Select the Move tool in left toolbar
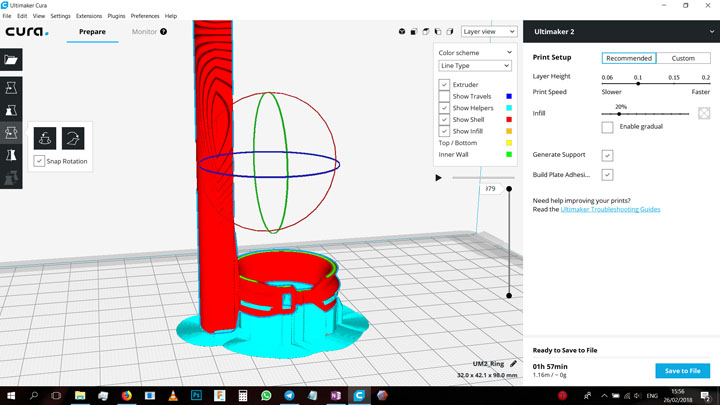Viewport: 720px width, 405px height. tap(11, 88)
